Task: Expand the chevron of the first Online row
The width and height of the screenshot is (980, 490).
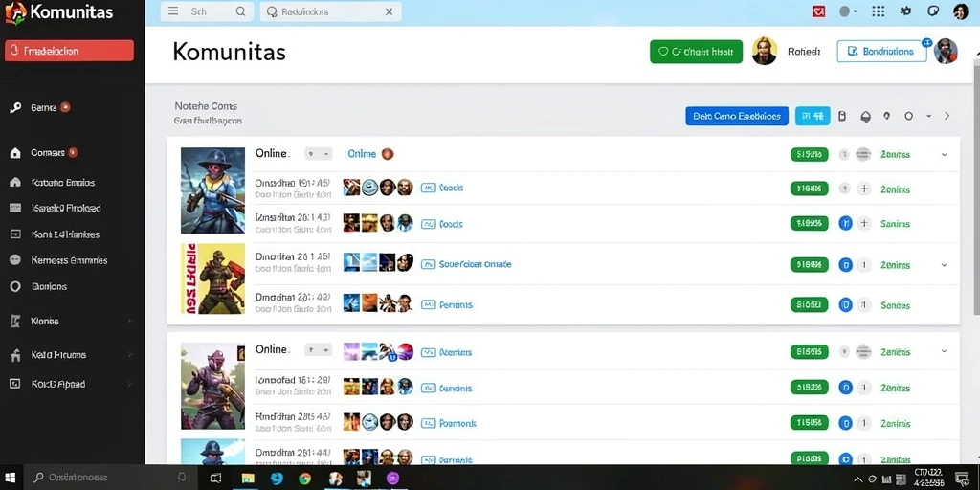Action: (945, 154)
